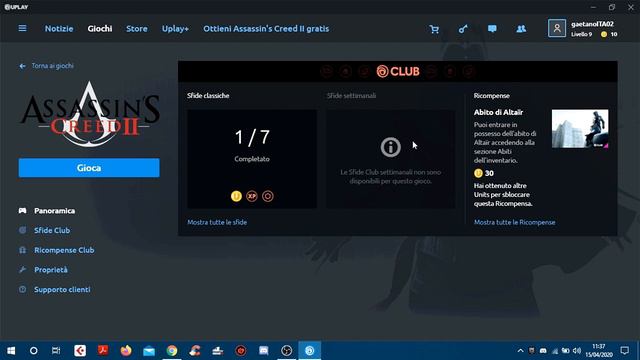Open Cortana search circle in taskbar
The width and height of the screenshot is (640, 360).
[x=34, y=351]
